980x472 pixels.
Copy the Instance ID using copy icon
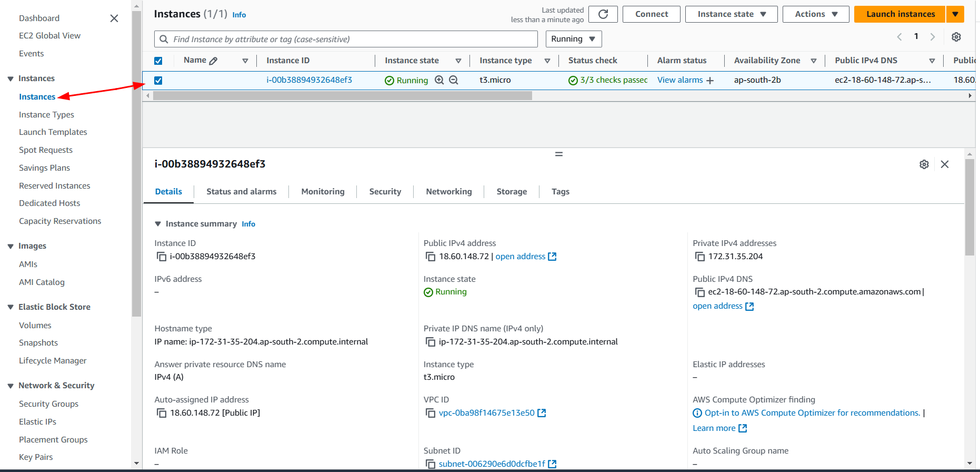(x=162, y=257)
